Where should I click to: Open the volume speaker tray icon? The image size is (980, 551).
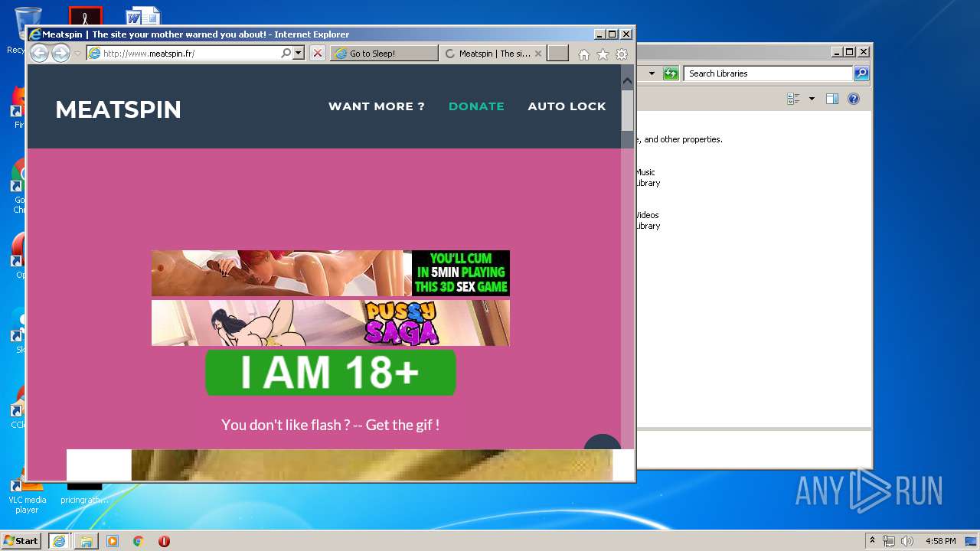point(907,541)
